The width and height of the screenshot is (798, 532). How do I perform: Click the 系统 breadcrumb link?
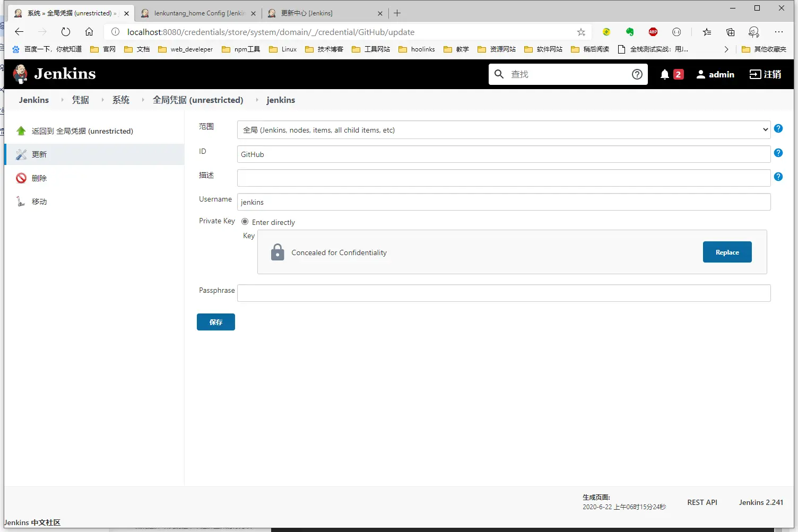(121, 100)
